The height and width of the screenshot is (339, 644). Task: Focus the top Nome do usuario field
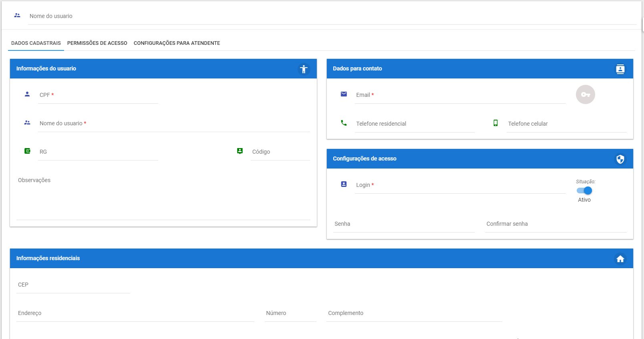[332, 16]
